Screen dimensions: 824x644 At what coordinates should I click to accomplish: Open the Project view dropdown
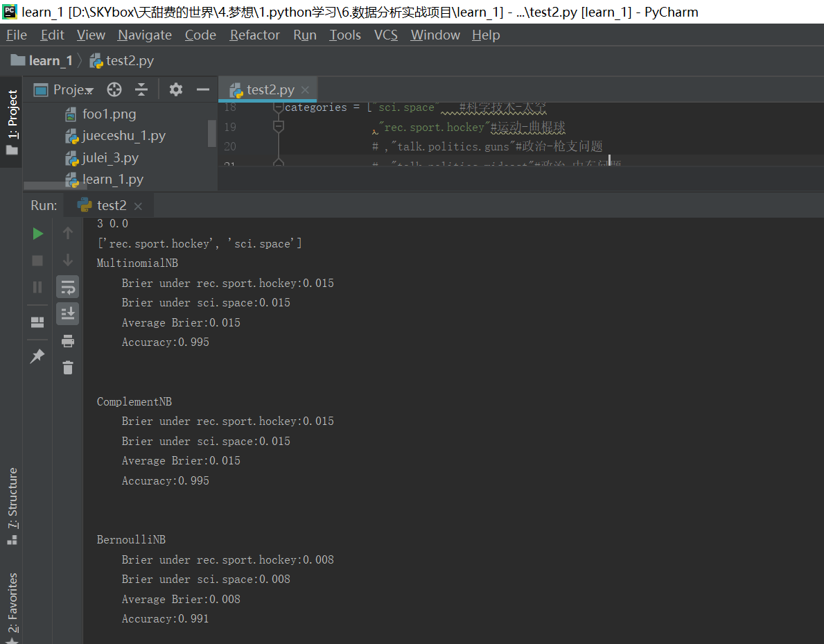point(64,90)
